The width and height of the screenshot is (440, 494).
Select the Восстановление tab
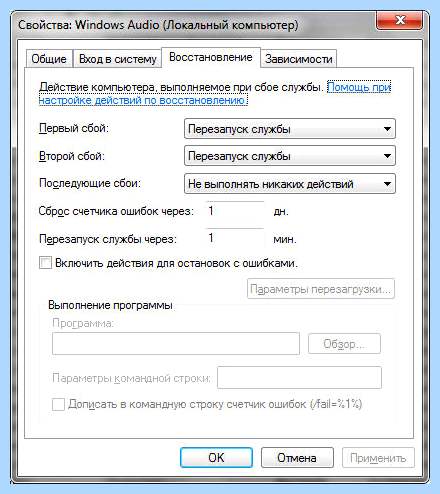211,57
